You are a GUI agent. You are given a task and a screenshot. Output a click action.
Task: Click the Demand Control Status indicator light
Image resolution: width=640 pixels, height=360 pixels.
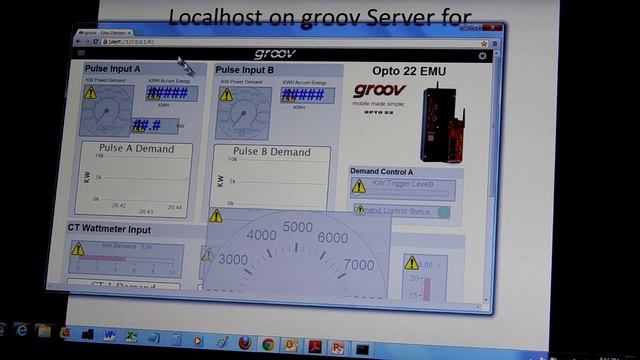coord(443,212)
